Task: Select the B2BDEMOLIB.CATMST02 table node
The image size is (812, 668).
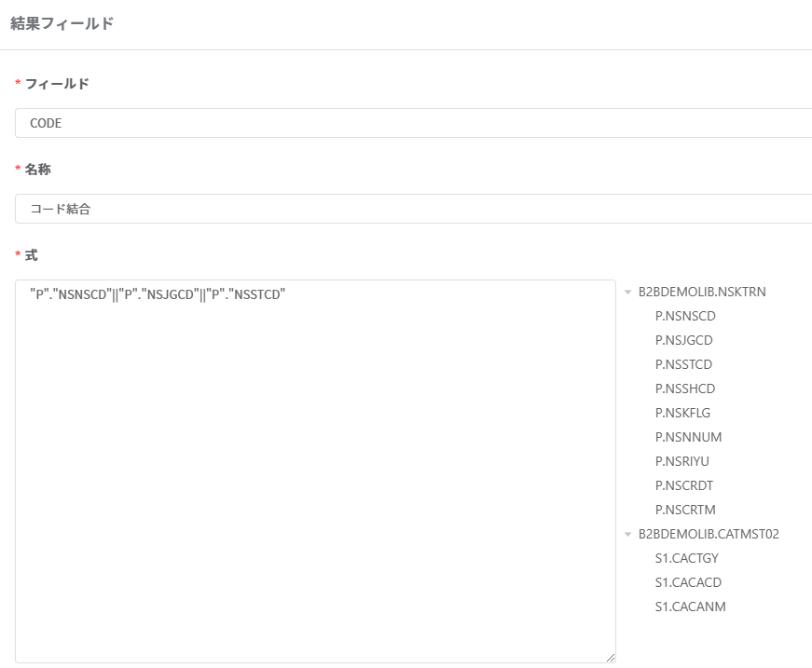Action: 709,534
